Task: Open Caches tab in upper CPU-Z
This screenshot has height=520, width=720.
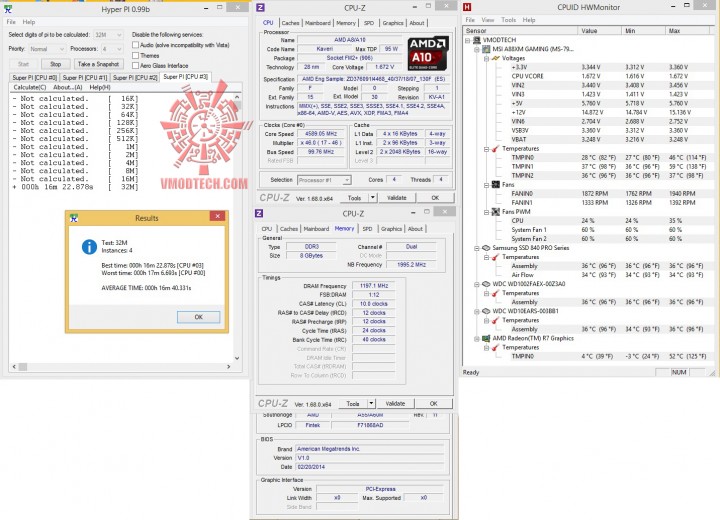Action: click(290, 23)
